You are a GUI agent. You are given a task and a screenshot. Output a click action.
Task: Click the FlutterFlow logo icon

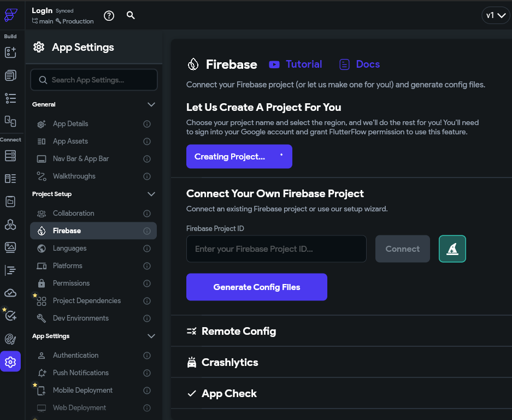[10, 15]
